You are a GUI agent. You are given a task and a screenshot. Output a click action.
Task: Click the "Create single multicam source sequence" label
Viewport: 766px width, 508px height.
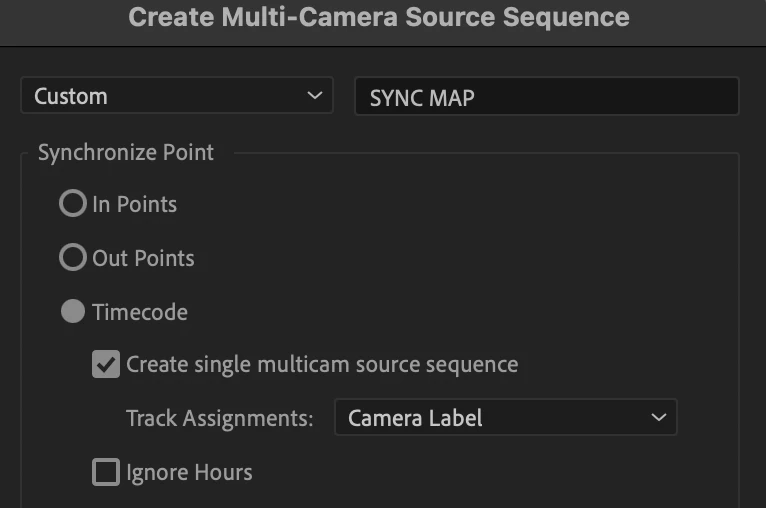pos(322,364)
